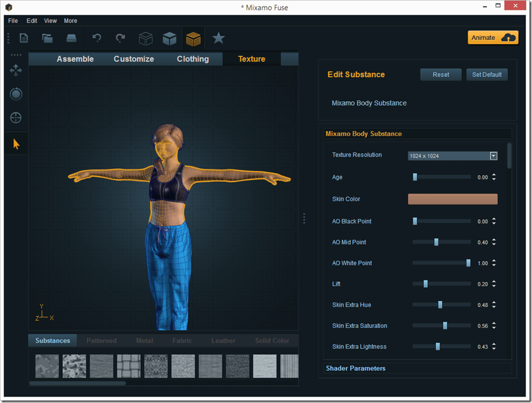Screen dimensions: 532x403
Task: Click the AO Black Point slider
Action: 441,221
